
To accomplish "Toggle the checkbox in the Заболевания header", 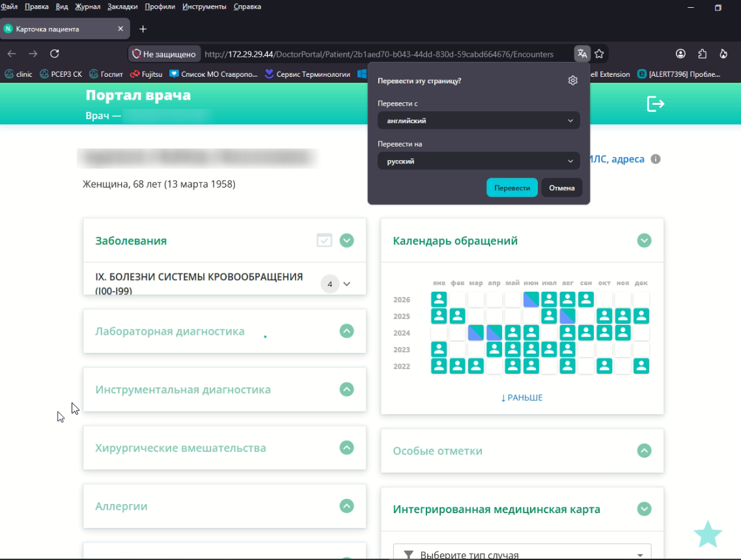I will point(324,240).
